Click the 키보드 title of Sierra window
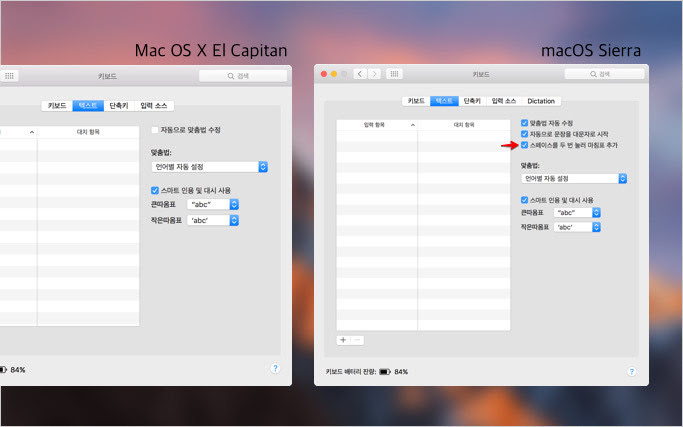683x427 pixels. click(x=481, y=75)
